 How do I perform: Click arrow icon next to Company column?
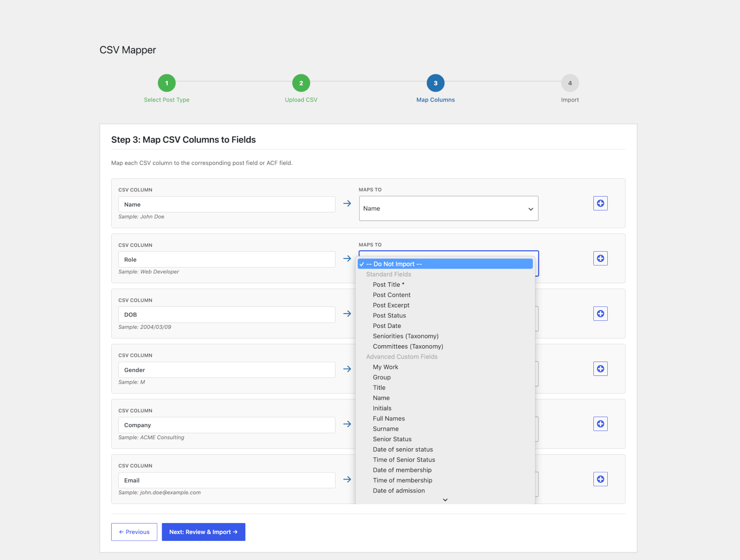pyautogui.click(x=347, y=424)
